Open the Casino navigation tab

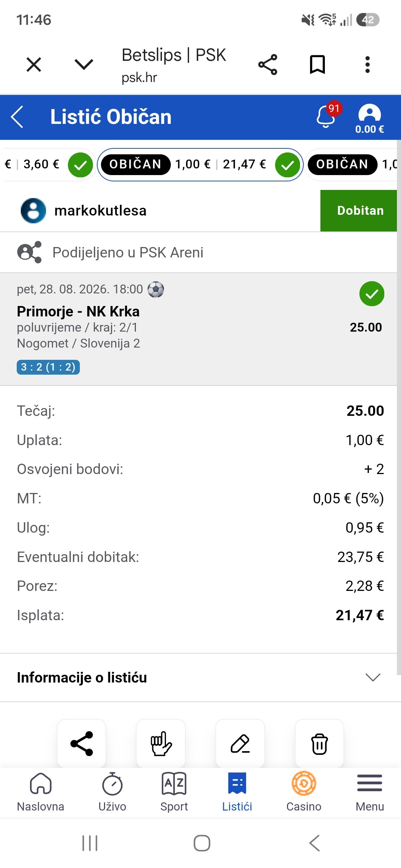point(304,792)
